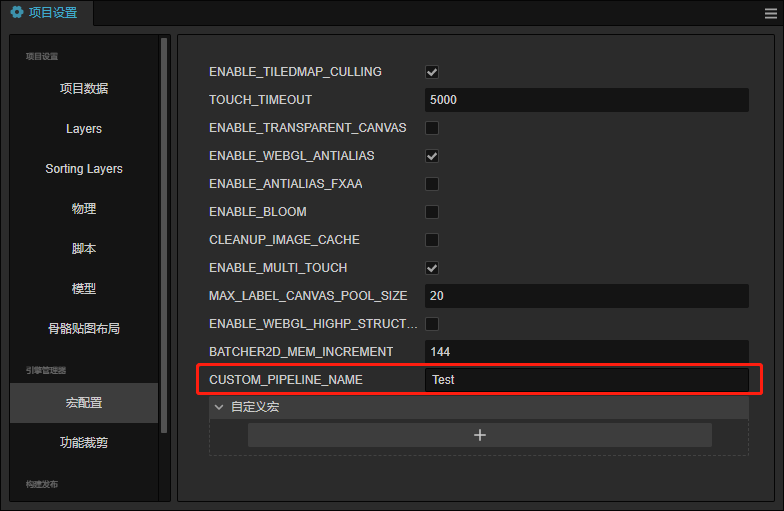
Task: Select the 项目设置 window tab
Action: (x=46, y=12)
